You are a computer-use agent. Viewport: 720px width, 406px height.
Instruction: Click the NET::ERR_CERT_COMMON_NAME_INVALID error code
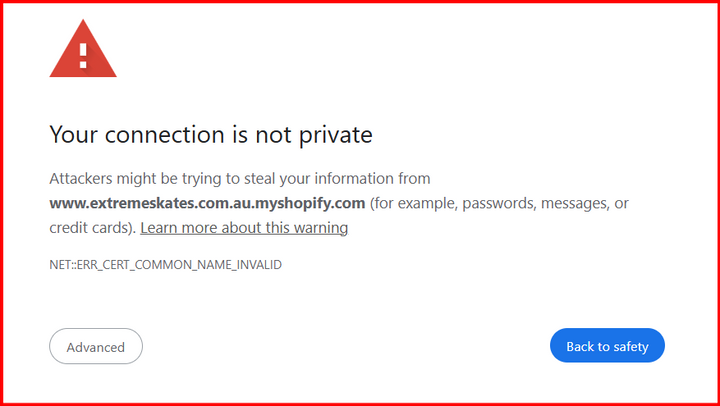166,264
